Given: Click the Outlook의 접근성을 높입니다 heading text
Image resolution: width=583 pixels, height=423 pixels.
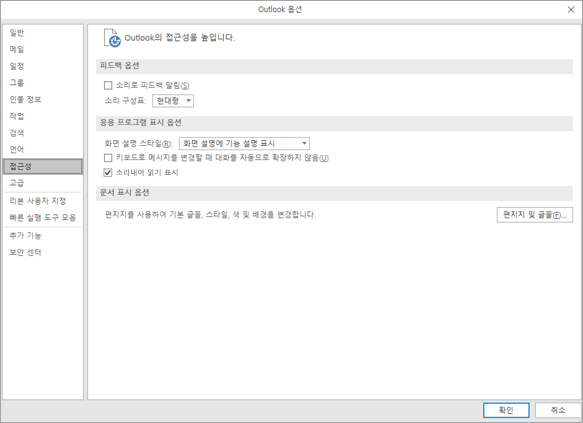Looking at the screenshot, I should click(x=179, y=38).
